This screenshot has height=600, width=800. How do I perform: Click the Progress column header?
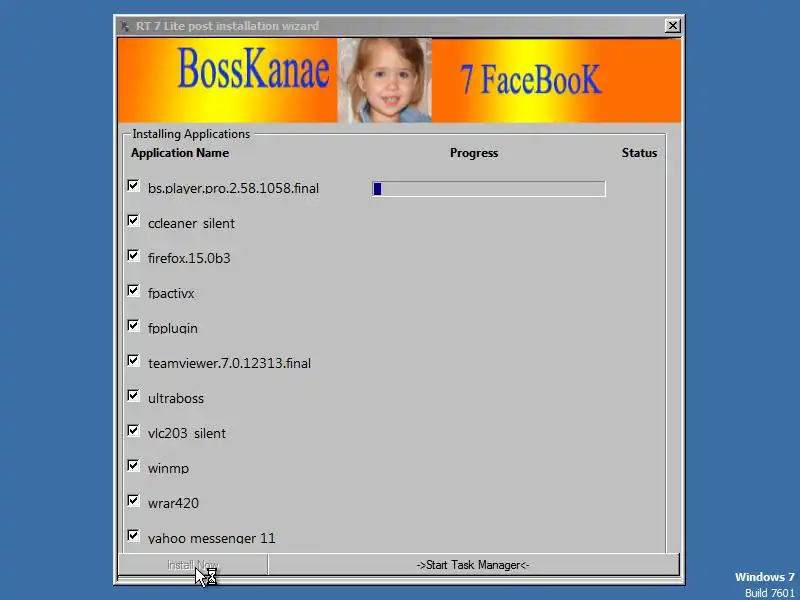(474, 153)
